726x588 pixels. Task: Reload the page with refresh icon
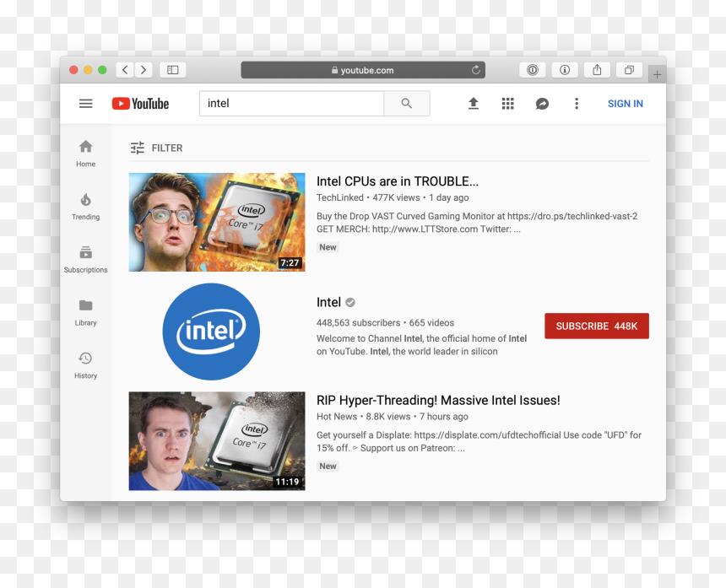click(x=475, y=70)
